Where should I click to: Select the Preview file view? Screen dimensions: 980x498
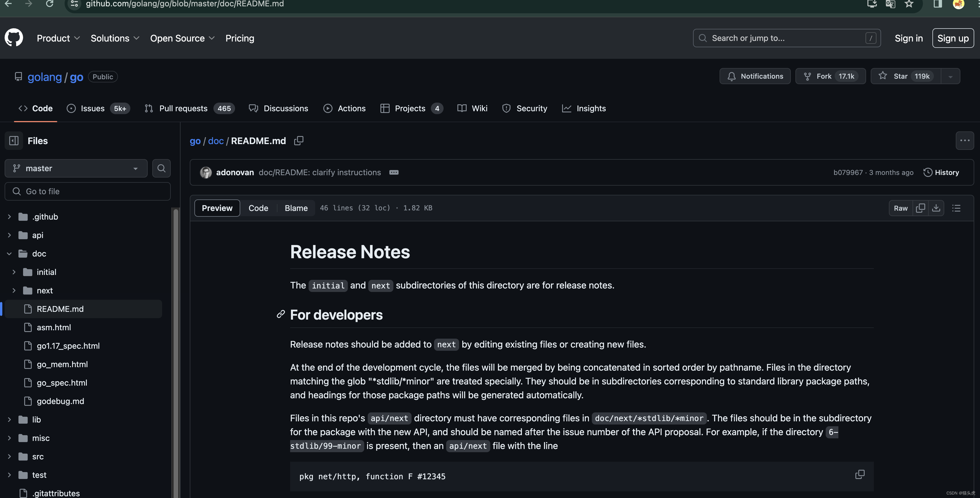tap(217, 208)
